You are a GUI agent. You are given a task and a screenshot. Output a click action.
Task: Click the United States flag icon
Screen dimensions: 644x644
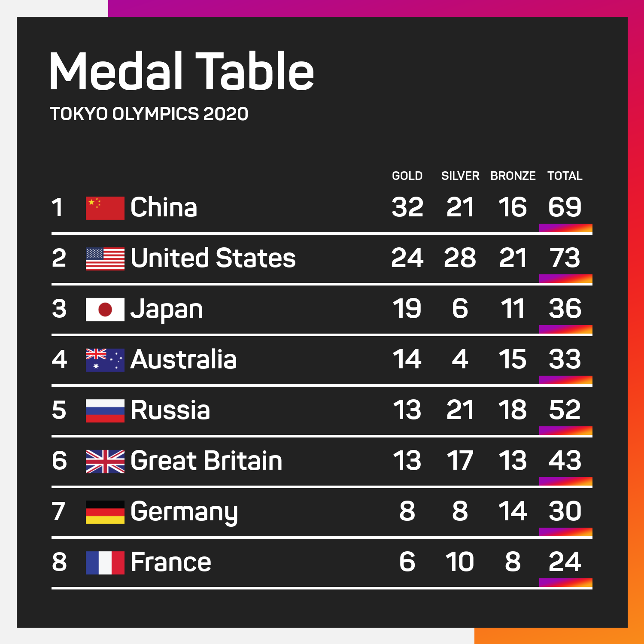[105, 259]
